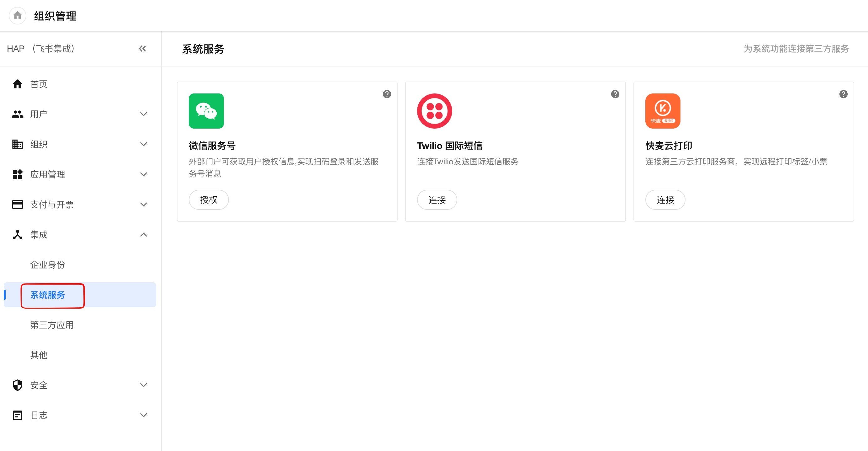Click 连接 button under Twilio card
Screen dimensions: 868x451
(x=437, y=200)
